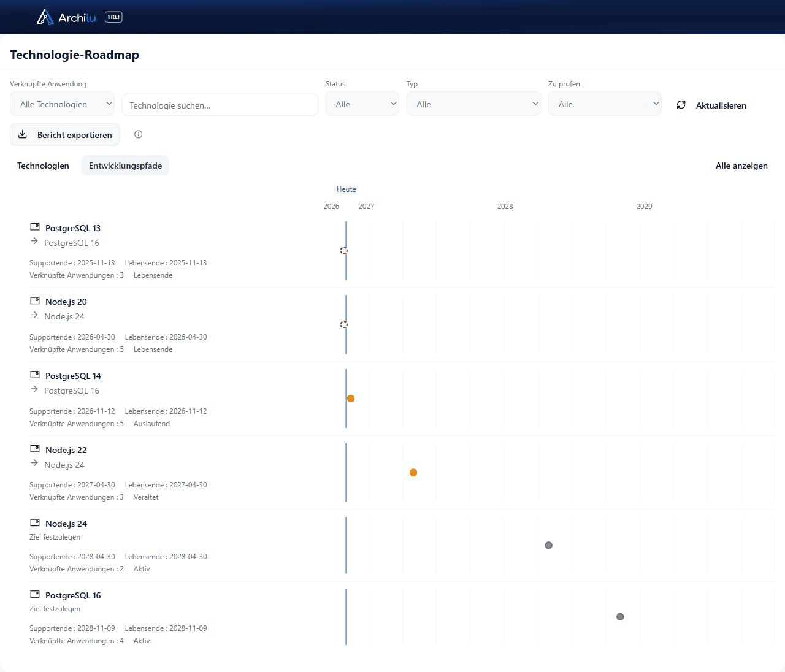Select the Entwicklungspfade tab
The image size is (785, 672).
click(125, 166)
